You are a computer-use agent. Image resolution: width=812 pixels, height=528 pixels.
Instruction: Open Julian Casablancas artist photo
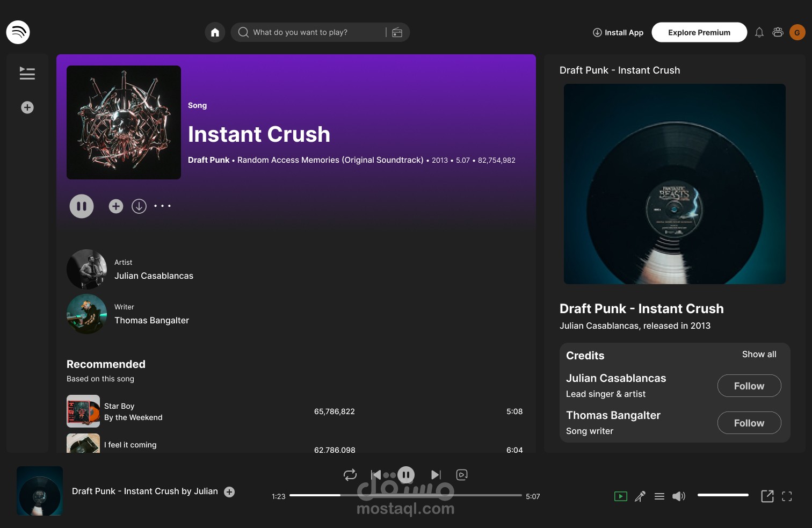87,269
